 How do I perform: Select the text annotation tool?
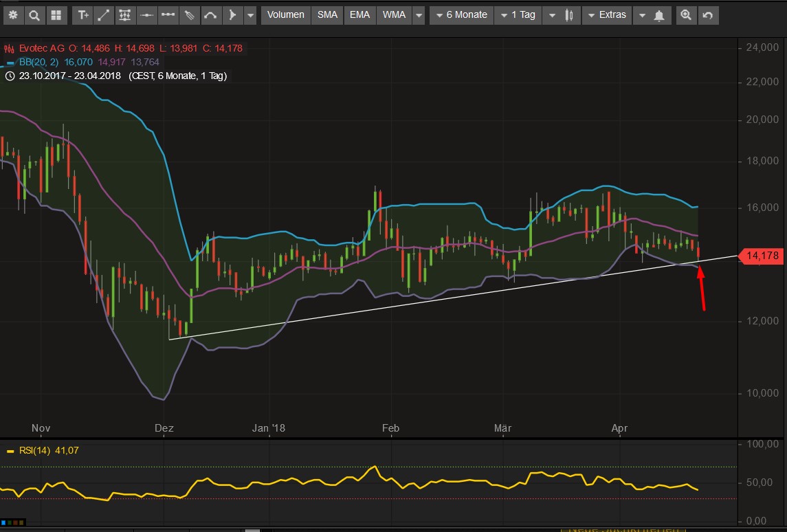pyautogui.click(x=83, y=15)
